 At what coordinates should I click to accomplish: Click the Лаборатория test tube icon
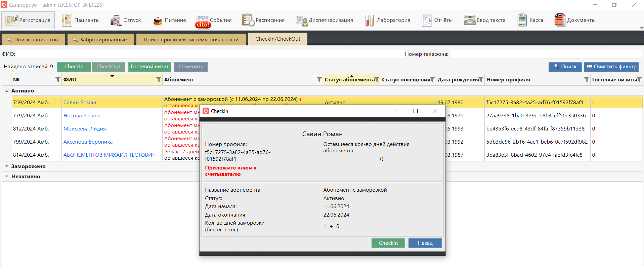pyautogui.click(x=369, y=20)
